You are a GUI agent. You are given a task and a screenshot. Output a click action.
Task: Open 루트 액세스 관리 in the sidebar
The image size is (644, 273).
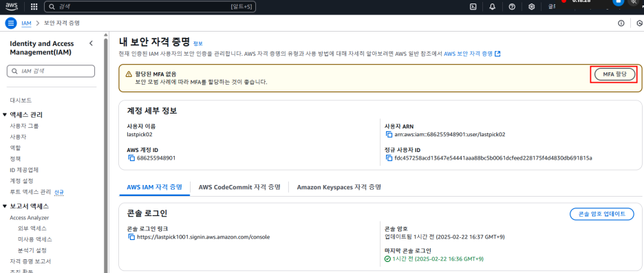pyautogui.click(x=30, y=192)
